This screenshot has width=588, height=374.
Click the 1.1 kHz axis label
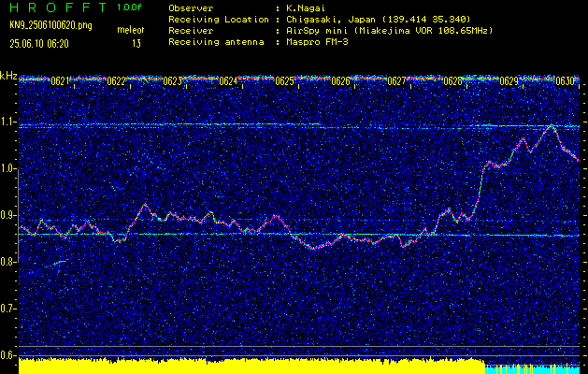[8, 122]
